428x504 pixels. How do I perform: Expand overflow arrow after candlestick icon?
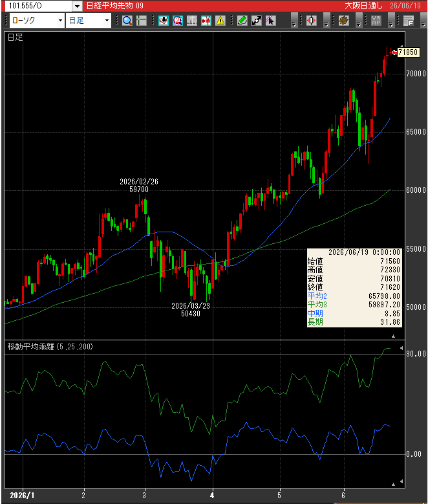(326, 21)
